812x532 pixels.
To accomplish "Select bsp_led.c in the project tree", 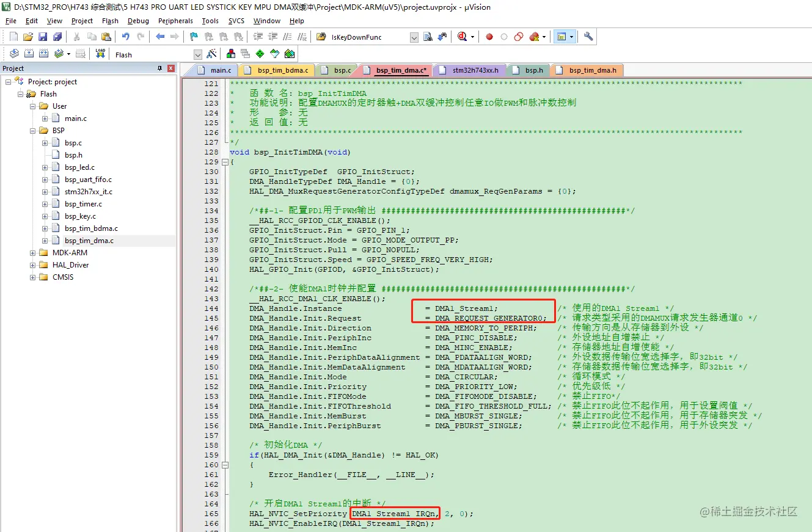I will pos(79,167).
